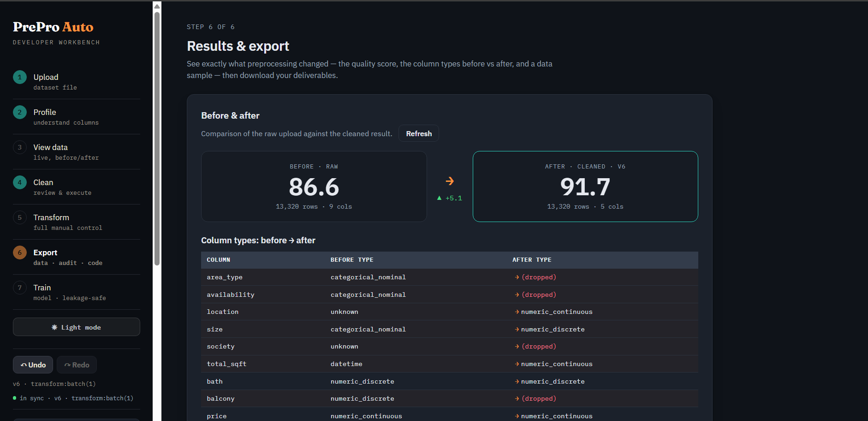
Task: Toggle Light mode
Action: (x=77, y=327)
